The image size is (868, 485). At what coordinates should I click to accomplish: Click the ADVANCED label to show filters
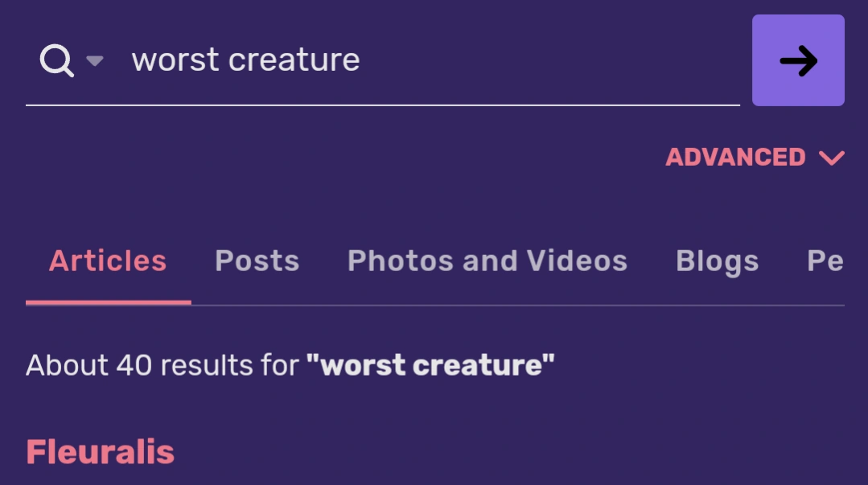click(734, 157)
